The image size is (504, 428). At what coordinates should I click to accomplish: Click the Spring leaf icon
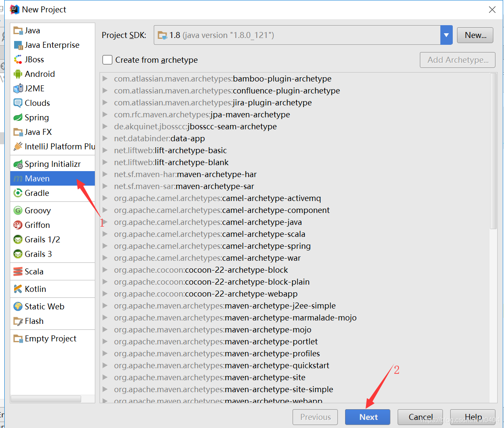[18, 117]
